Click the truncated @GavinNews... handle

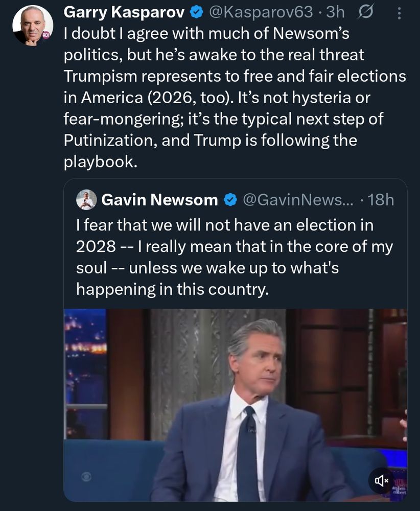(x=294, y=200)
